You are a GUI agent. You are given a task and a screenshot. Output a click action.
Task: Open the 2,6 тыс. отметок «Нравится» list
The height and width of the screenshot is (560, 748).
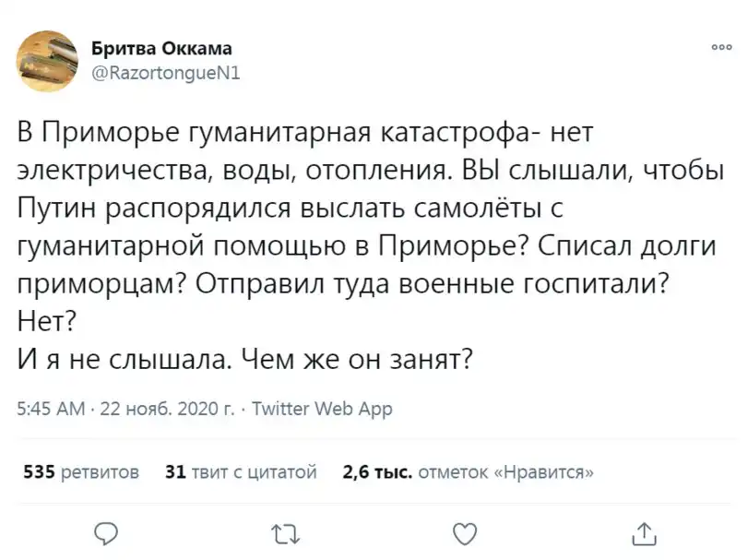tap(467, 472)
